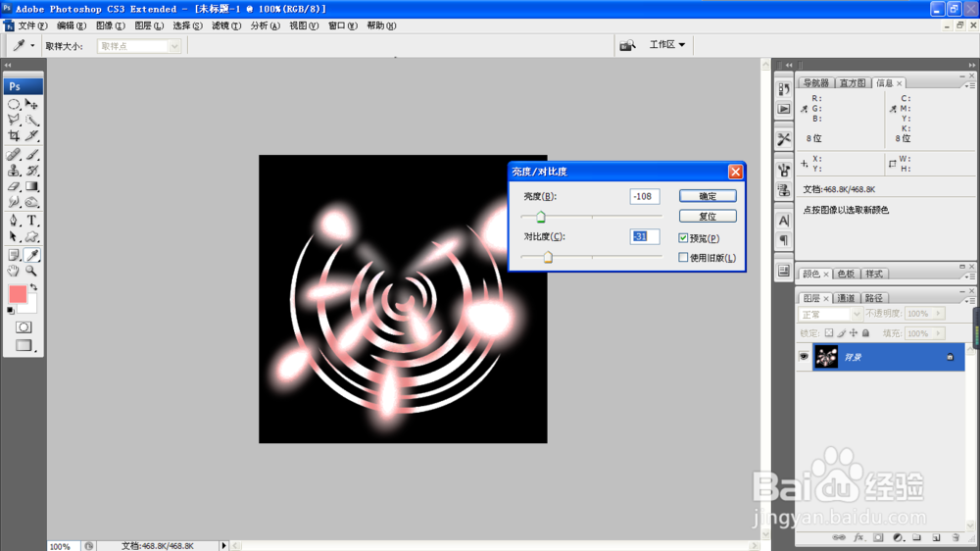Viewport: 980px width, 551px height.
Task: Select the Crop tool
Action: pos(14,135)
